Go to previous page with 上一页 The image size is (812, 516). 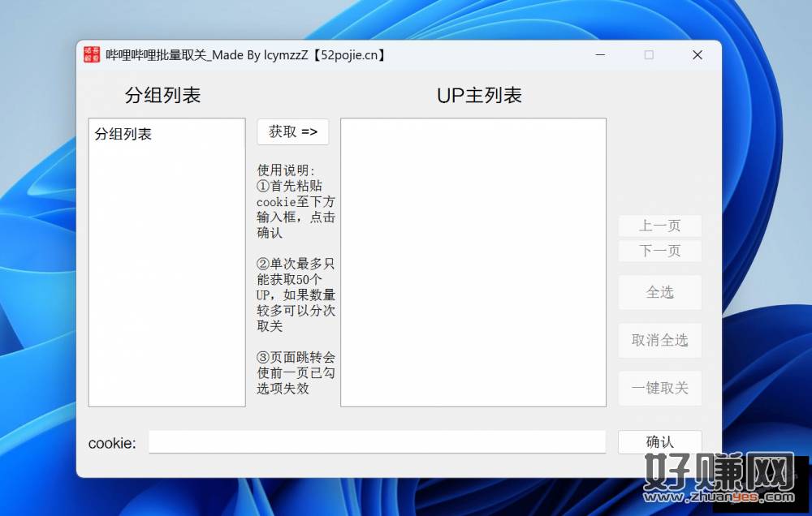click(659, 226)
